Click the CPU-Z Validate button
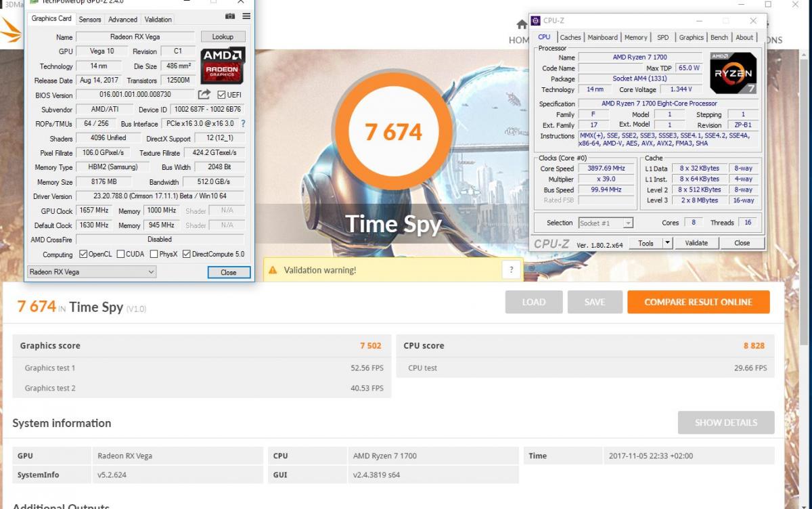The height and width of the screenshot is (509, 812). [696, 243]
